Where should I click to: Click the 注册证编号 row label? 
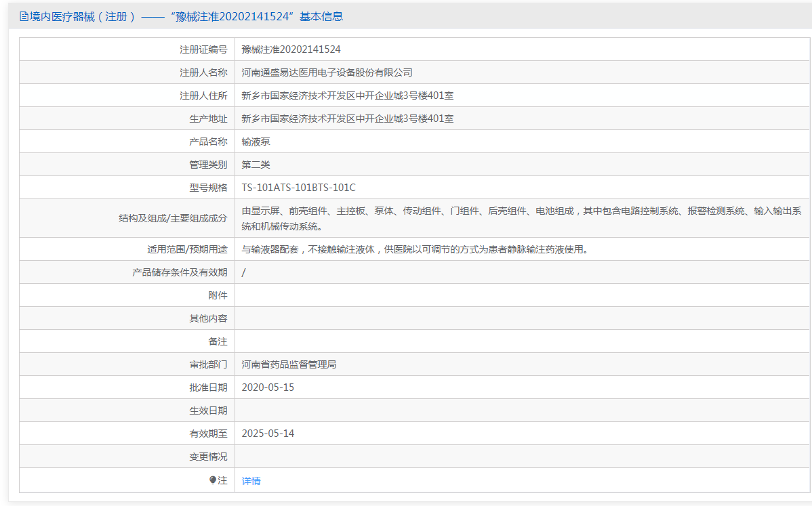point(203,49)
